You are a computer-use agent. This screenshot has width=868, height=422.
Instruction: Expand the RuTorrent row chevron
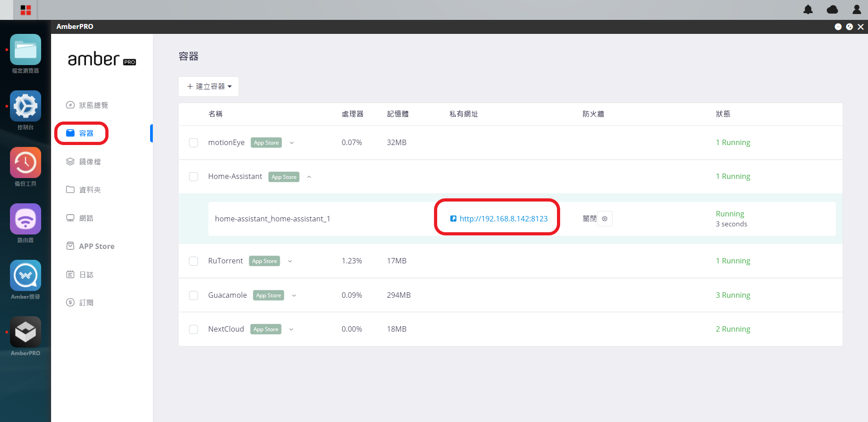(x=290, y=261)
